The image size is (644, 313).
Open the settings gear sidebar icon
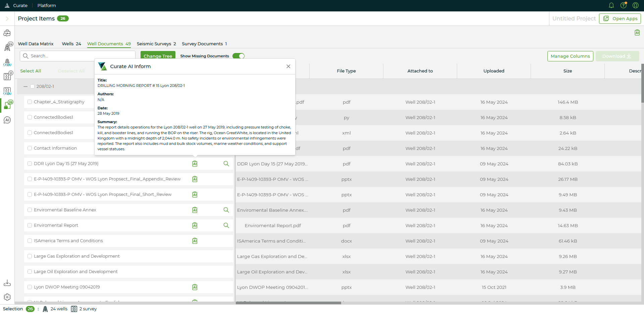7,297
